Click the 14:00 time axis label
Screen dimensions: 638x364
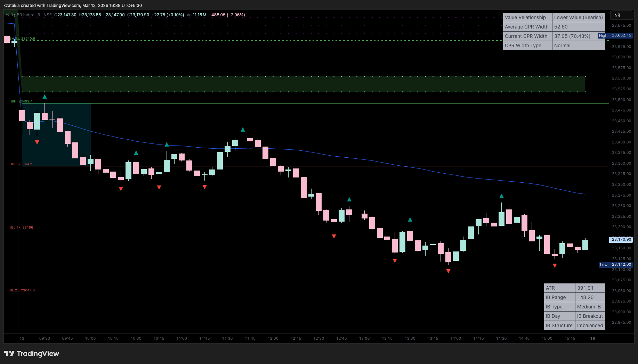(x=455, y=338)
